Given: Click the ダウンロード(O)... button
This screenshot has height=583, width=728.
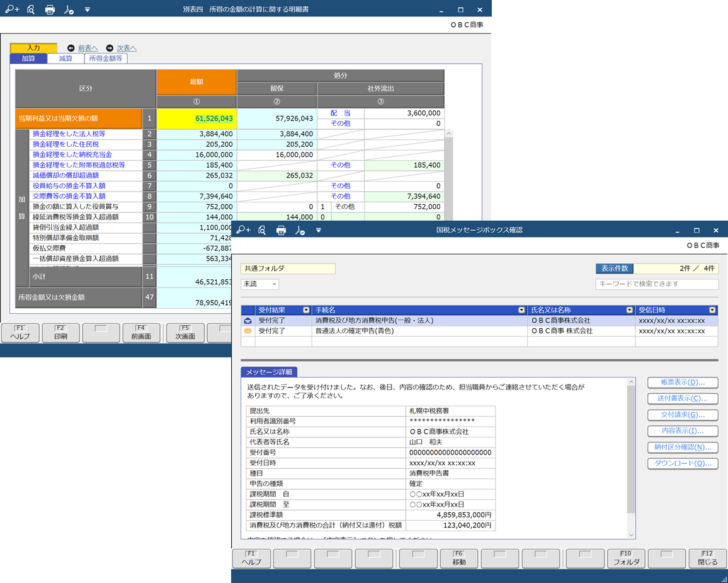Looking at the screenshot, I should (683, 463).
